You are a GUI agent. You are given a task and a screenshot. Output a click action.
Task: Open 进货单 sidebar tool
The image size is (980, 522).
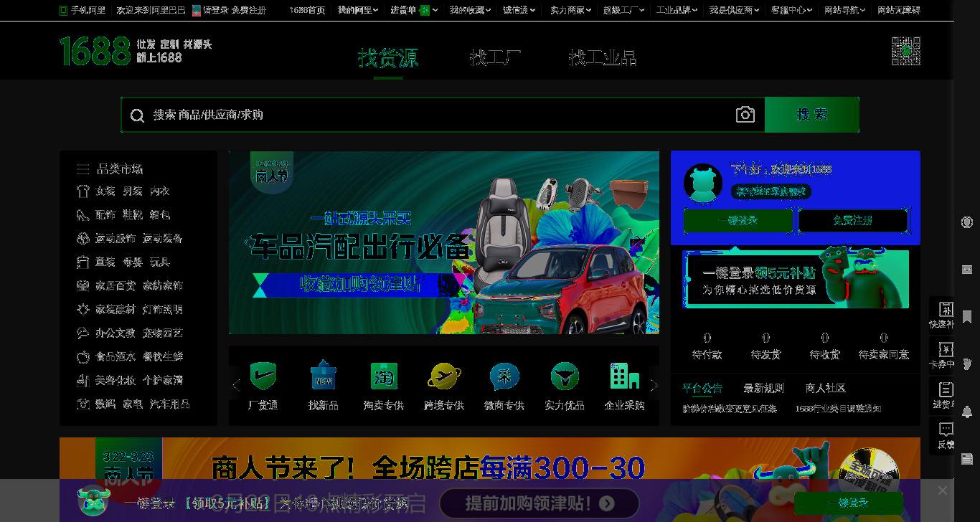coord(941,394)
